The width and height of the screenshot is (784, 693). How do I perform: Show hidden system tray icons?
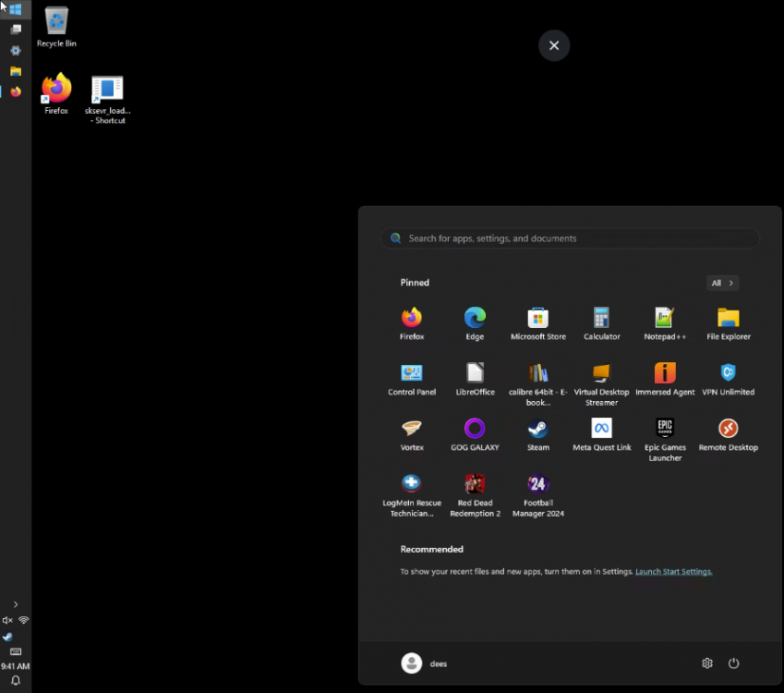point(15,604)
